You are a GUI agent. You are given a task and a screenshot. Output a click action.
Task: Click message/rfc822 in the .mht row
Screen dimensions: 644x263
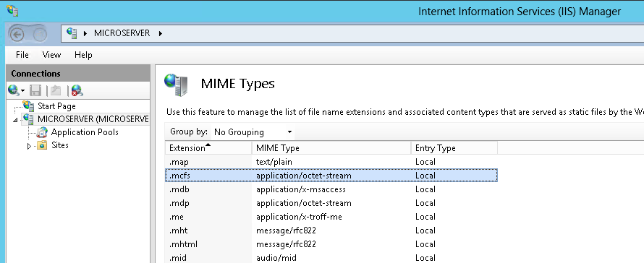pos(286,230)
